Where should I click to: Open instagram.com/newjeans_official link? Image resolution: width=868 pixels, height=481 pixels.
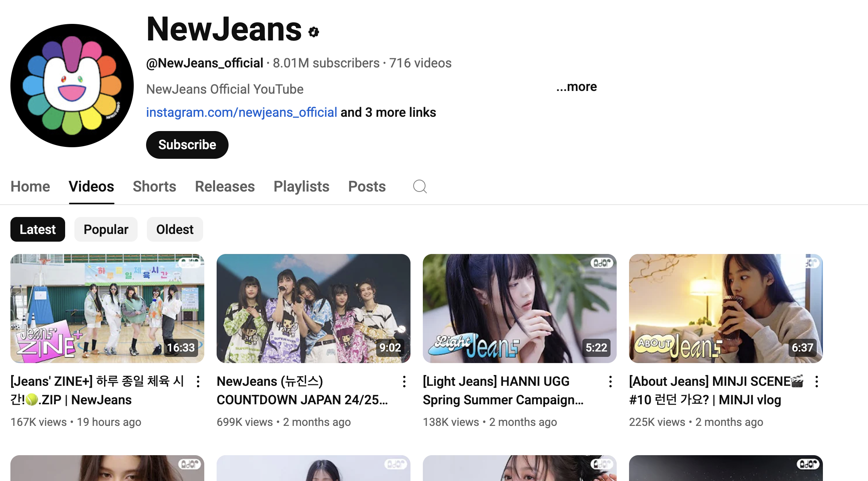[242, 112]
